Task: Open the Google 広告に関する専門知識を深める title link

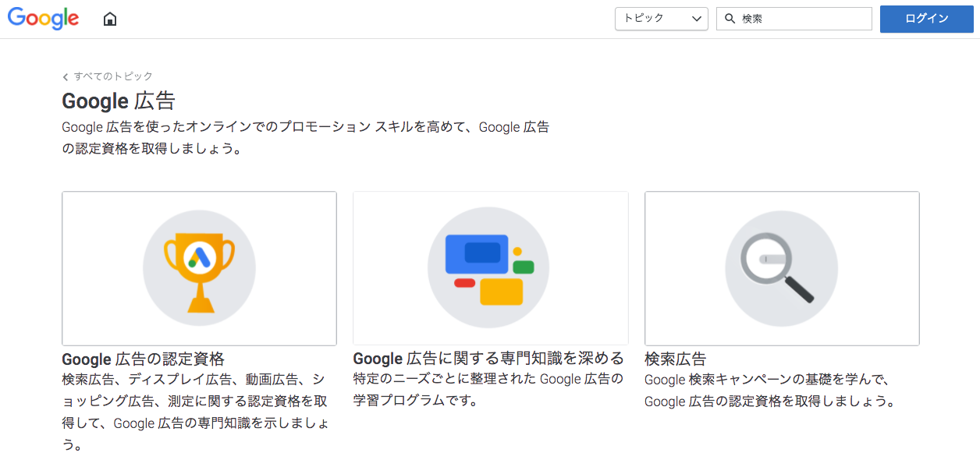Action: 488,358
